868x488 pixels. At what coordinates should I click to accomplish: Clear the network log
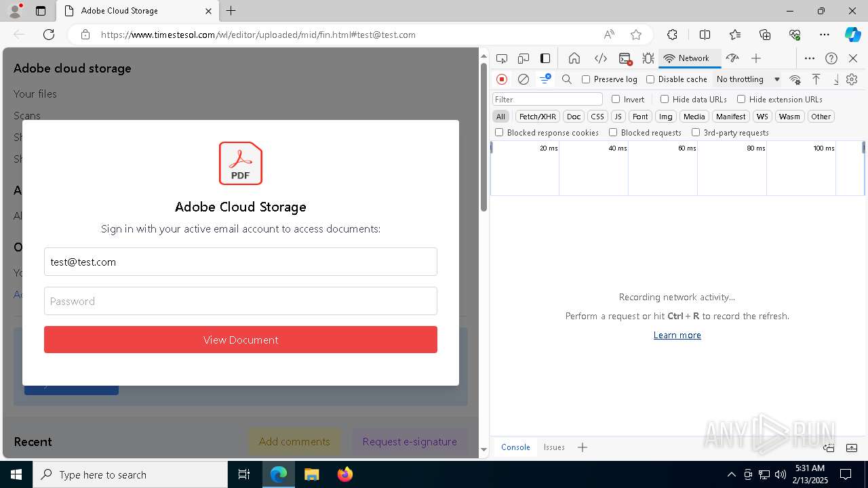[x=523, y=79]
